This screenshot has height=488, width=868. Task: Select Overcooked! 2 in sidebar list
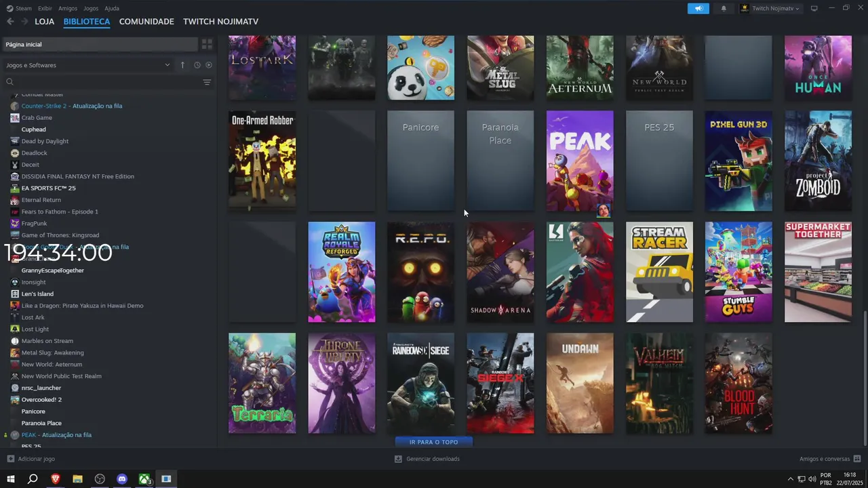pyautogui.click(x=41, y=399)
